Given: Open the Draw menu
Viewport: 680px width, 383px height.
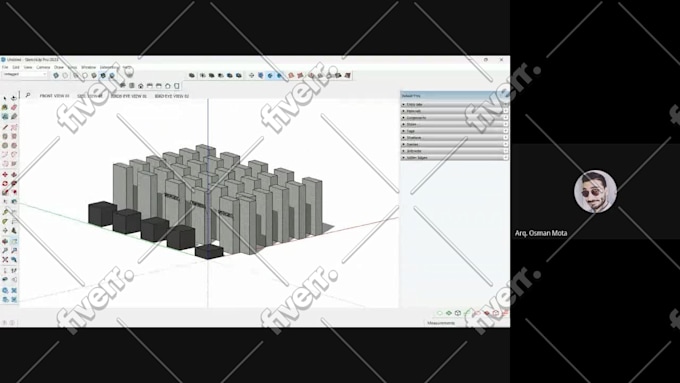Looking at the screenshot, I should pyautogui.click(x=59, y=67).
